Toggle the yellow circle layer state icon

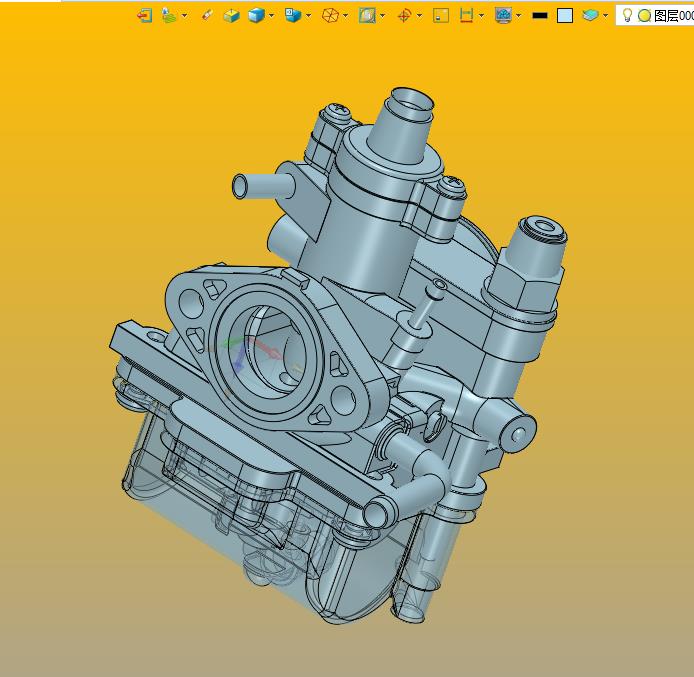tap(644, 16)
